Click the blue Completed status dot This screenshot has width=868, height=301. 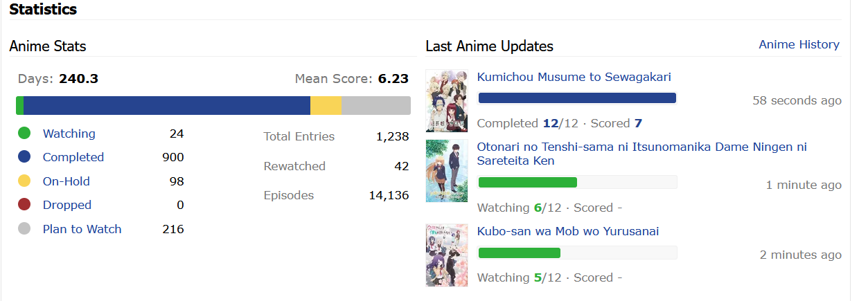click(x=24, y=157)
